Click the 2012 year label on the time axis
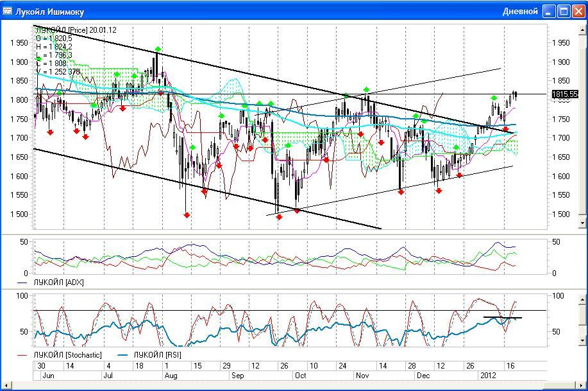 tap(488, 376)
